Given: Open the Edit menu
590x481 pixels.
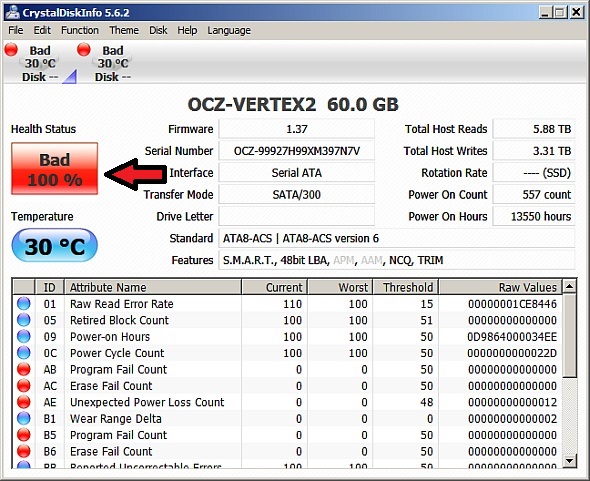Looking at the screenshot, I should [42, 30].
